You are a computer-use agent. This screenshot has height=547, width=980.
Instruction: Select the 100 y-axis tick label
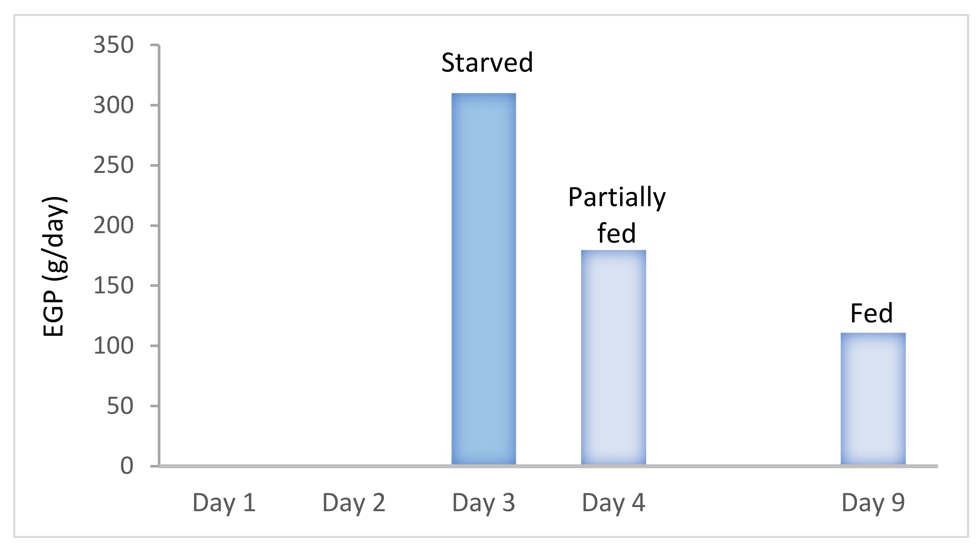click(x=113, y=346)
